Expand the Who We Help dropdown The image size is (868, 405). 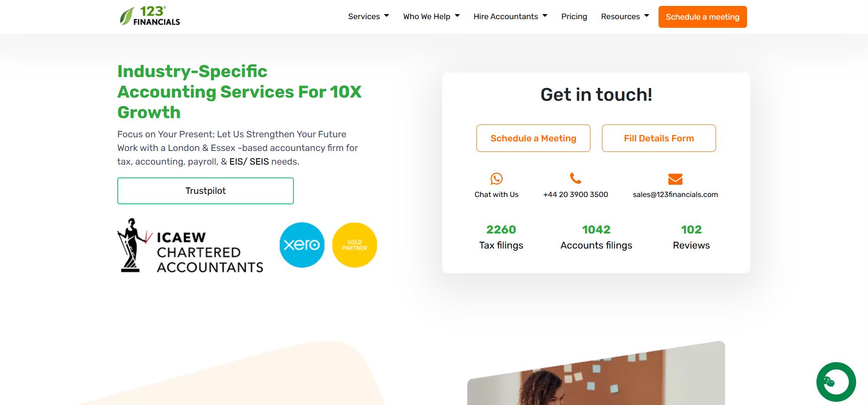coord(431,16)
